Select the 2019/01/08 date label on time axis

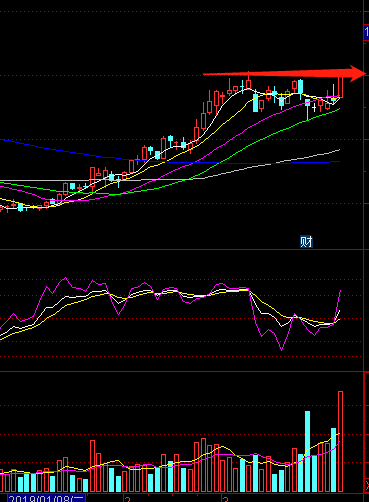click(x=46, y=498)
